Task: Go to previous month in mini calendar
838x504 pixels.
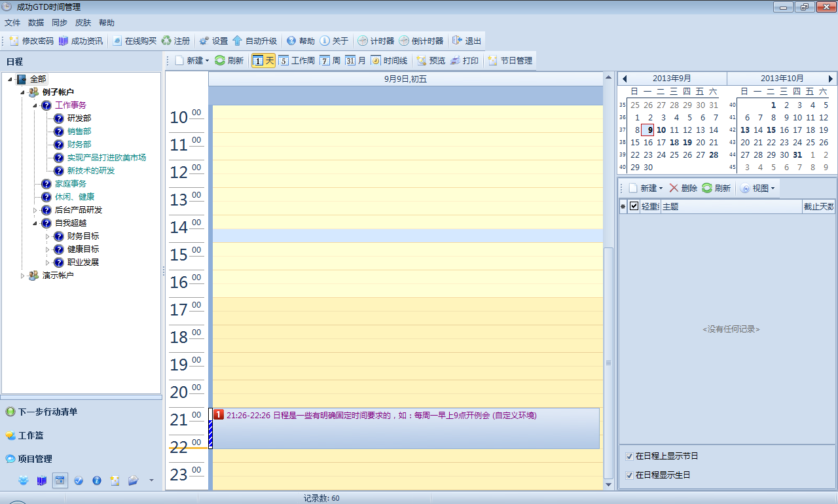Action: point(625,79)
